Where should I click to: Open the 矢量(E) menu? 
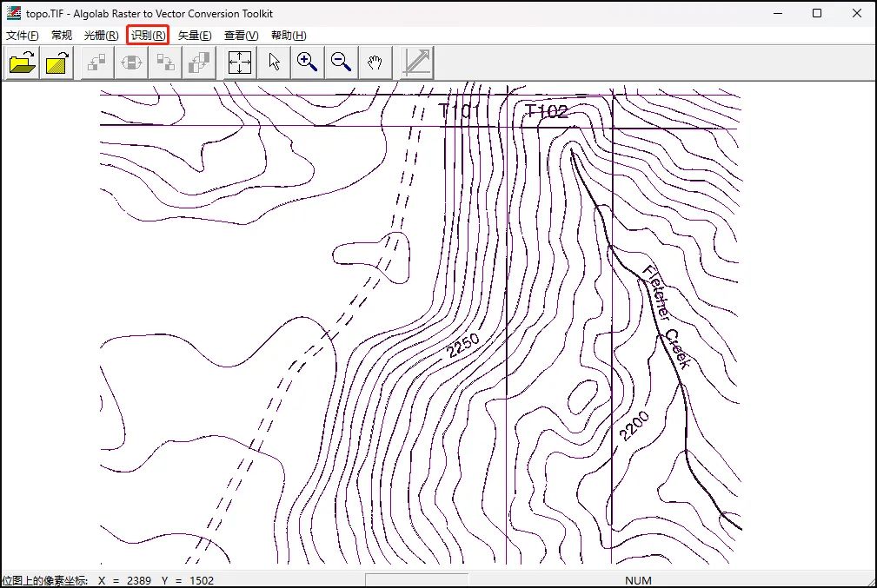(195, 36)
